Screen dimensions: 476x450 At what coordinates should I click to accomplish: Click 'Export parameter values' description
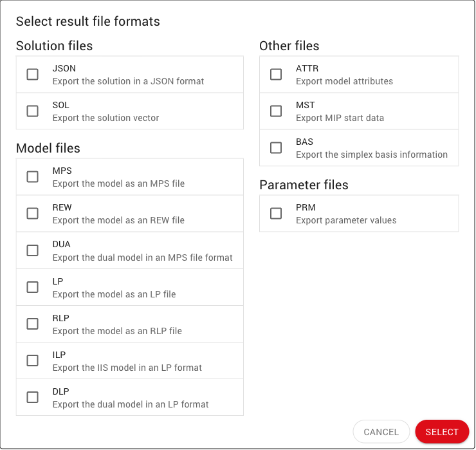pos(346,221)
